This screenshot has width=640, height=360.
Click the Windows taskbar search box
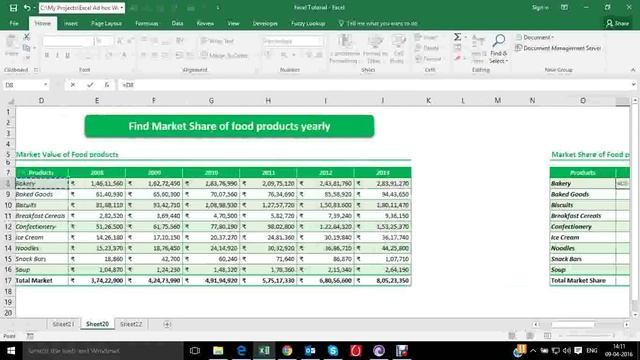(102, 351)
